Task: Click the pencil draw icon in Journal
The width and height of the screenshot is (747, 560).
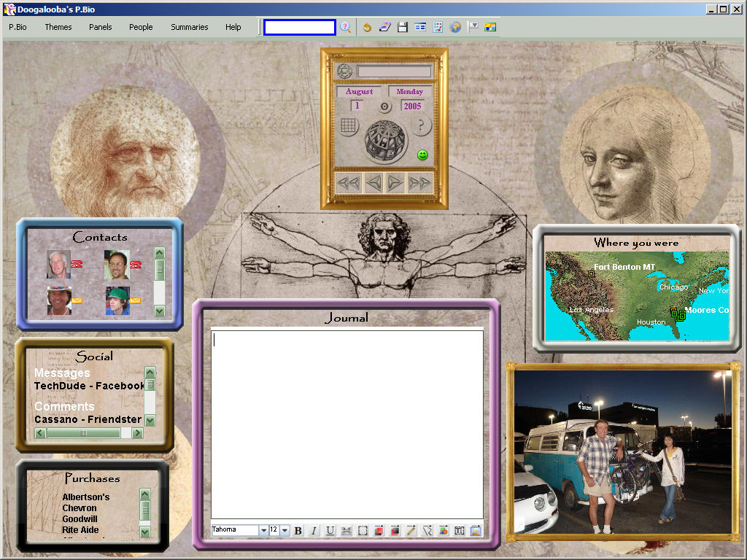Action: pos(411,531)
